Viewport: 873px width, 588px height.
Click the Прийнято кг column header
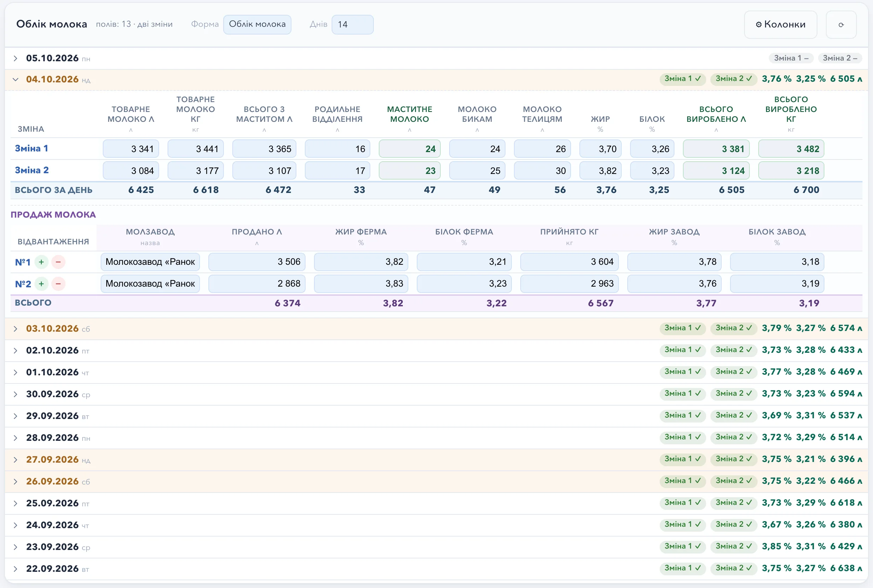(x=569, y=232)
